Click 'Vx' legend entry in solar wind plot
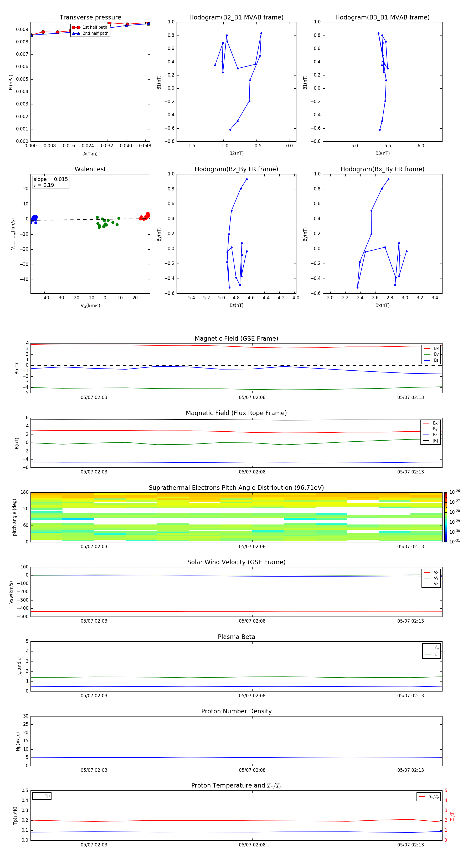The image size is (473, 868). tap(431, 572)
